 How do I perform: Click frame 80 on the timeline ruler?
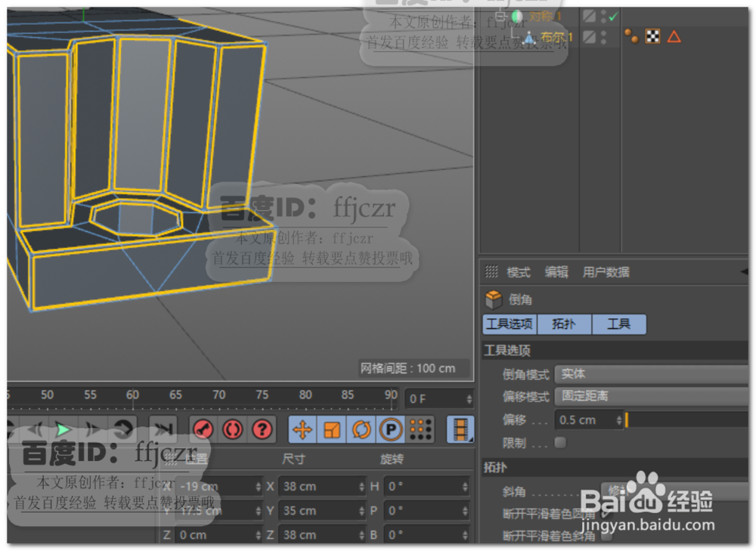tap(305, 395)
